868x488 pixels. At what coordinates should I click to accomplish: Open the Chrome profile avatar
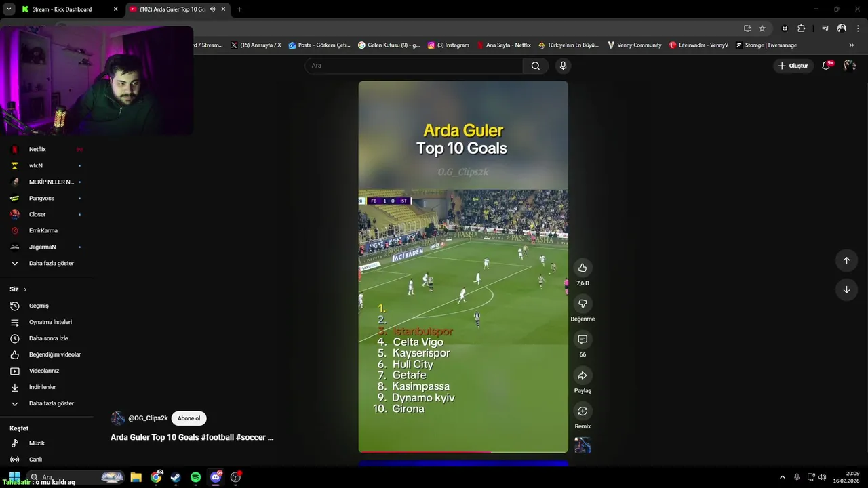pyautogui.click(x=842, y=28)
